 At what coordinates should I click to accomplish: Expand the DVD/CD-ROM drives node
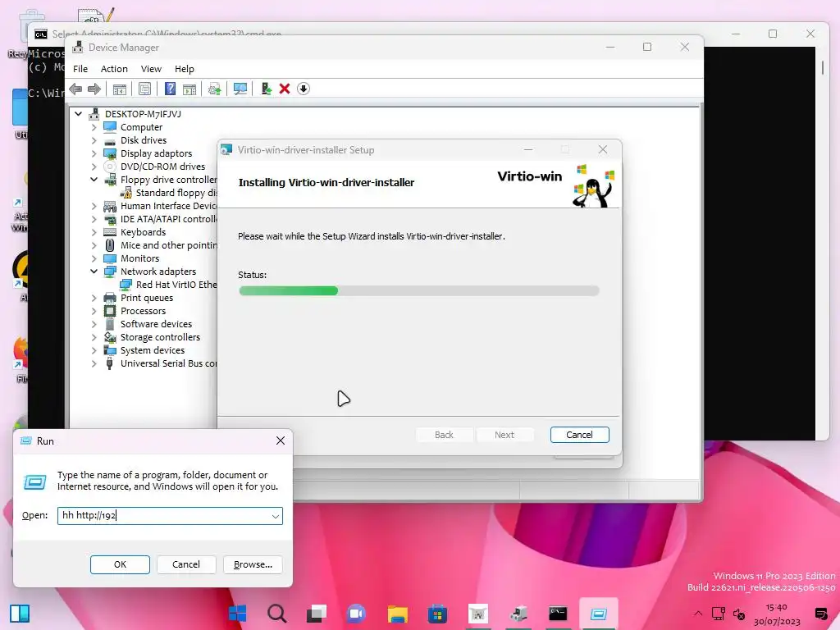(94, 167)
